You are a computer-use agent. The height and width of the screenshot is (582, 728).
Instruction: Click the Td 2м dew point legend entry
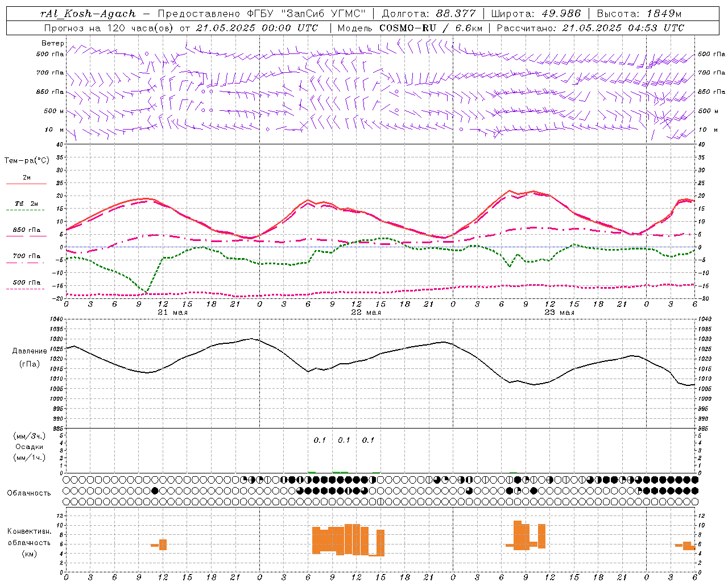coord(27,203)
